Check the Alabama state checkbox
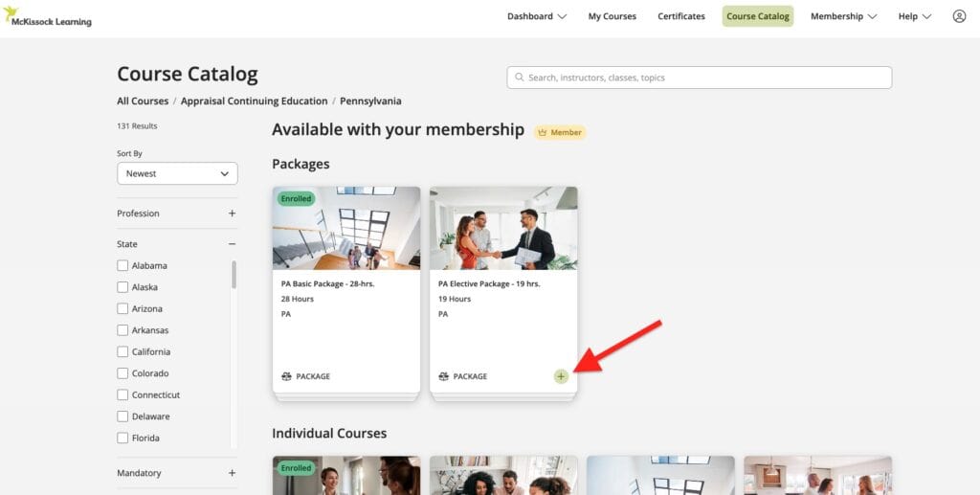Screen dimensions: 980x495 coord(122,265)
